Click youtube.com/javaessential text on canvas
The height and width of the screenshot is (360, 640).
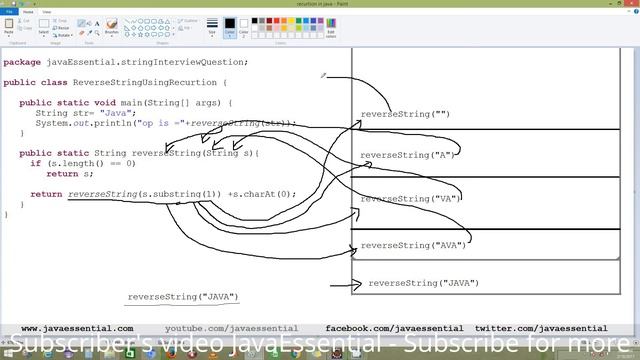(x=231, y=328)
